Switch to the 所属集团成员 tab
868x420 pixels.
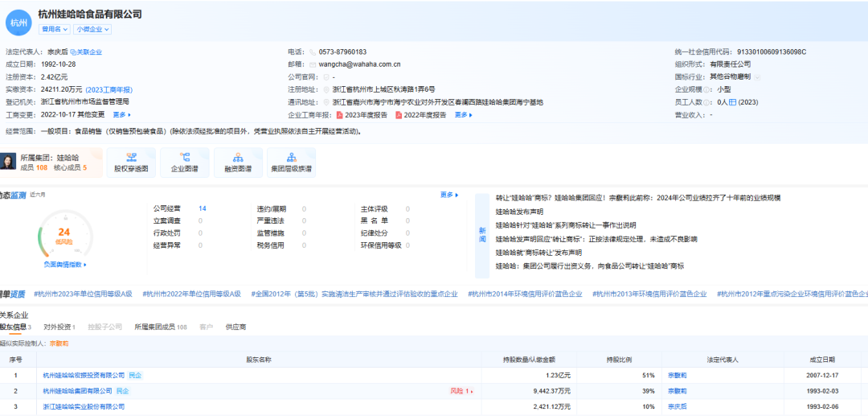coord(160,327)
